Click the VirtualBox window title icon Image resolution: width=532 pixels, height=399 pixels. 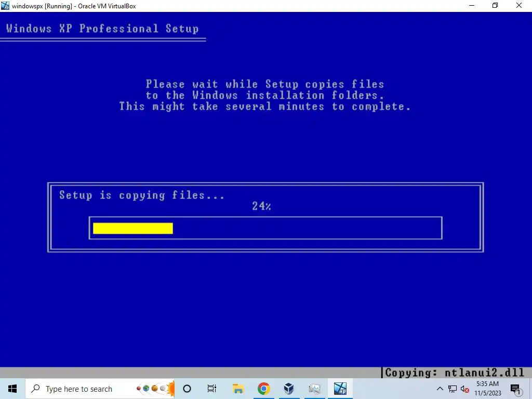tap(5, 6)
